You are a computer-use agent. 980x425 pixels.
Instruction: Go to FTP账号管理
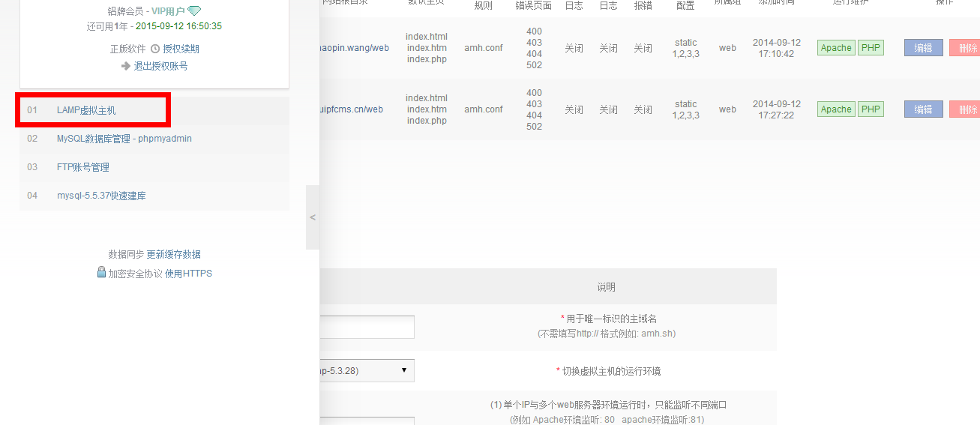tap(83, 167)
